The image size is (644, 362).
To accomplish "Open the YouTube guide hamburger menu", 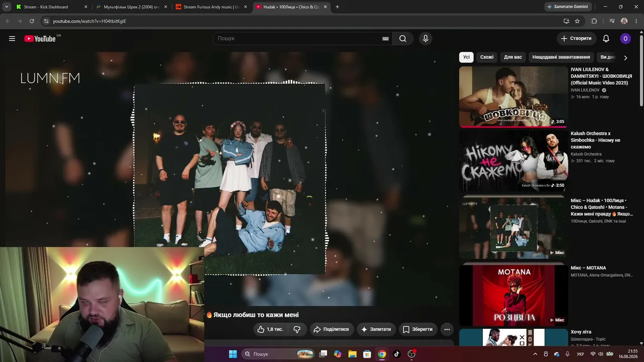I will coord(12,39).
